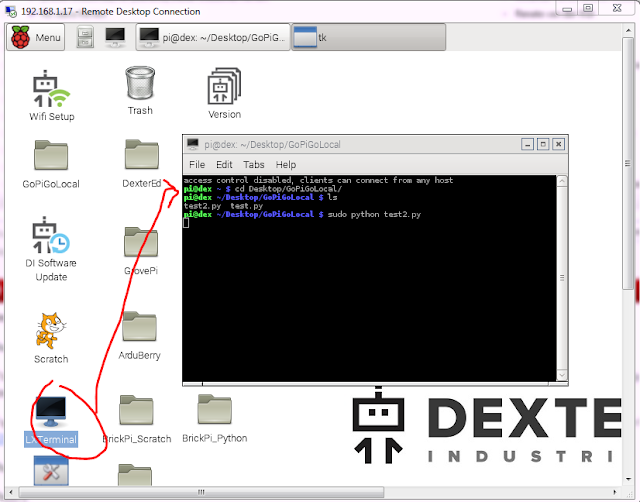
Task: Open the ArduBerry folder
Action: click(x=140, y=335)
